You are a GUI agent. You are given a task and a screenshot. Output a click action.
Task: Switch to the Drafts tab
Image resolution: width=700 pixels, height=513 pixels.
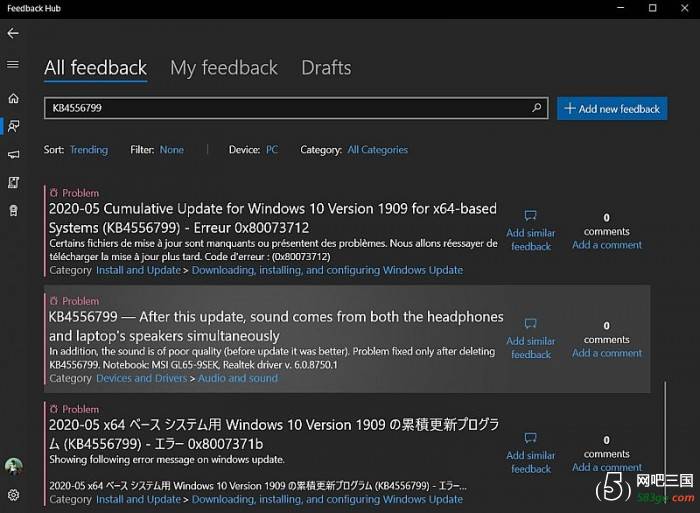(x=326, y=68)
